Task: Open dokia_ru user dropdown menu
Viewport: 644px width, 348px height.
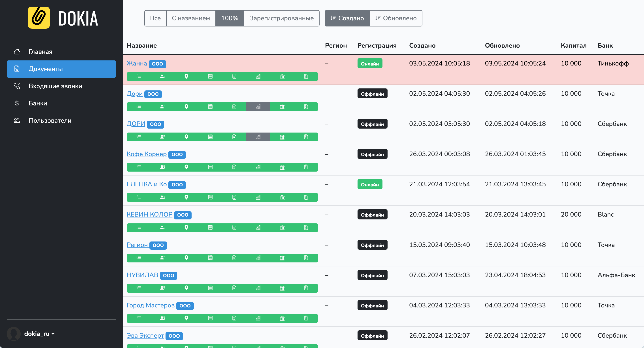Action: coord(39,334)
